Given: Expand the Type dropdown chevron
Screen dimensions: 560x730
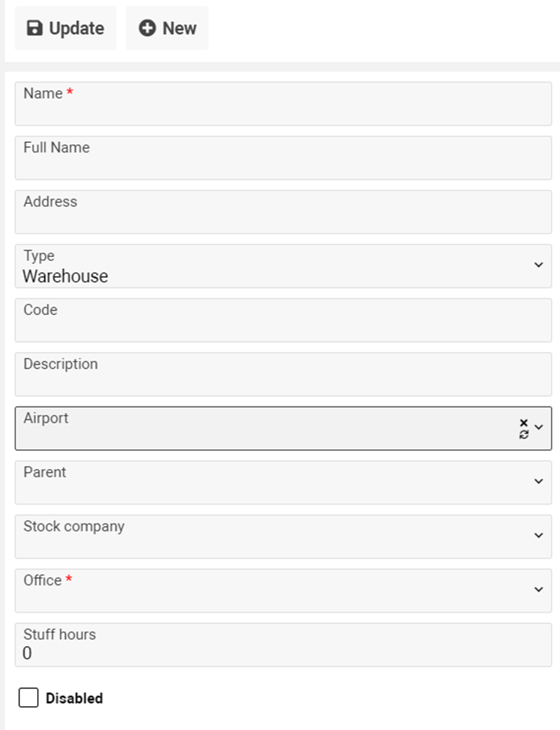Looking at the screenshot, I should pyautogui.click(x=539, y=265).
